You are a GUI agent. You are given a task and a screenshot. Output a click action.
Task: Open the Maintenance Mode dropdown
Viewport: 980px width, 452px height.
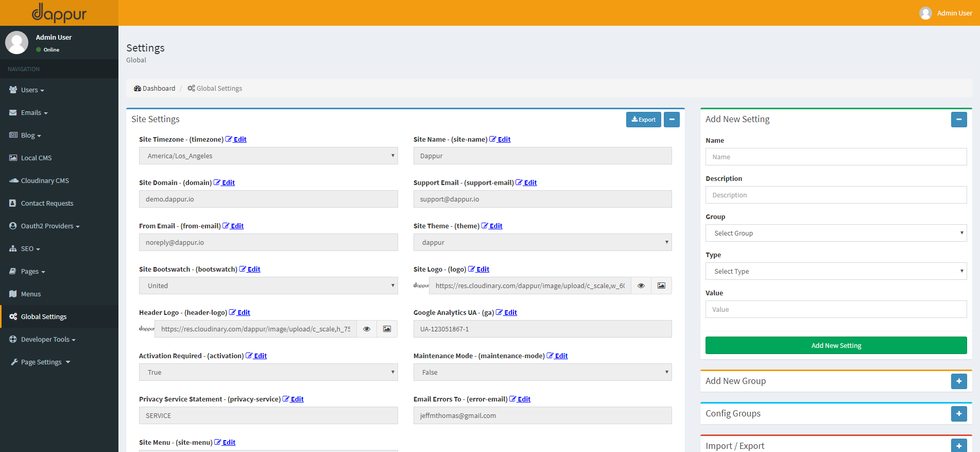tap(542, 372)
